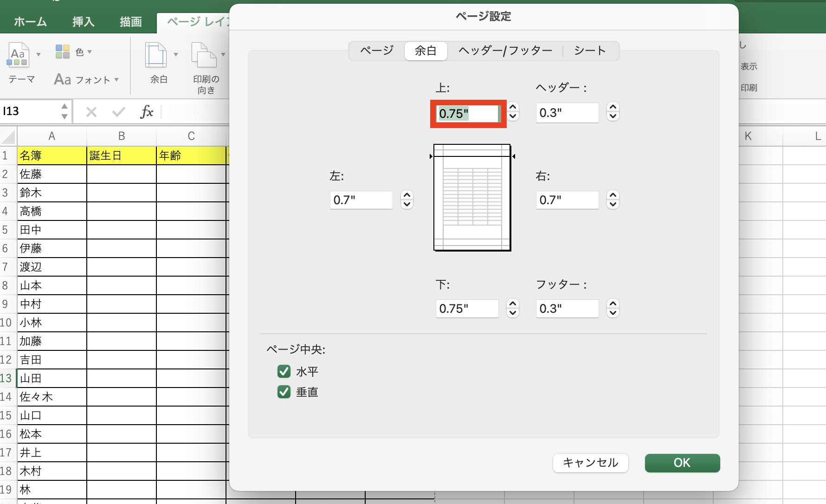Select the ホーム ribbon tab

[30, 21]
